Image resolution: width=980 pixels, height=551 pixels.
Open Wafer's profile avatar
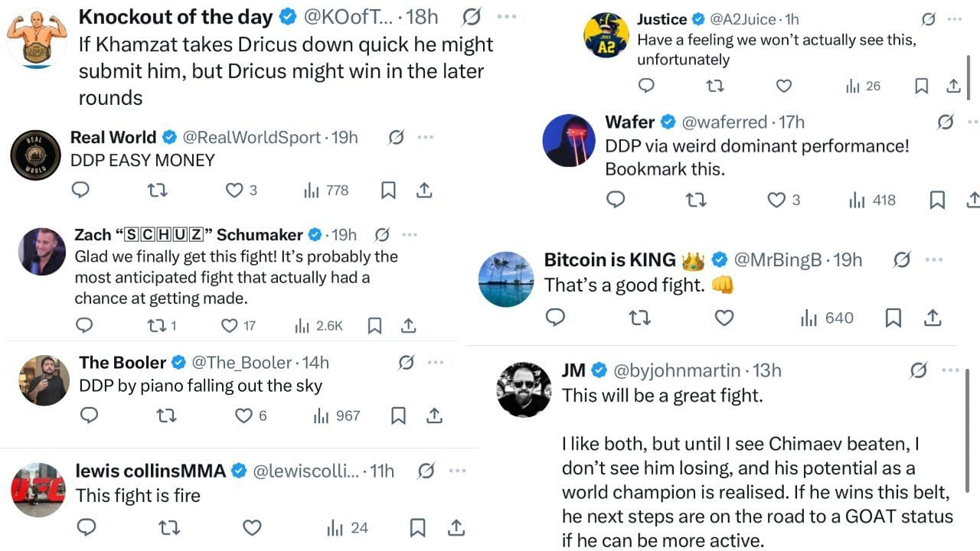569,140
